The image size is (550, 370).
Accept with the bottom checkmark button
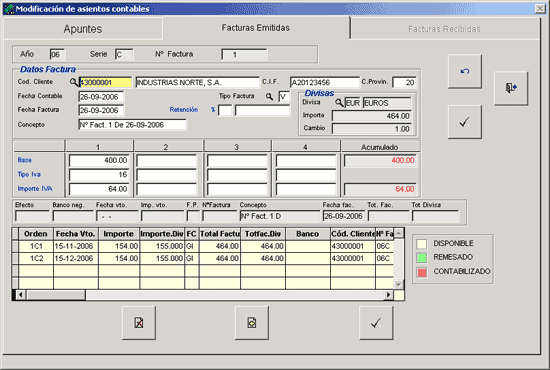coord(376,323)
